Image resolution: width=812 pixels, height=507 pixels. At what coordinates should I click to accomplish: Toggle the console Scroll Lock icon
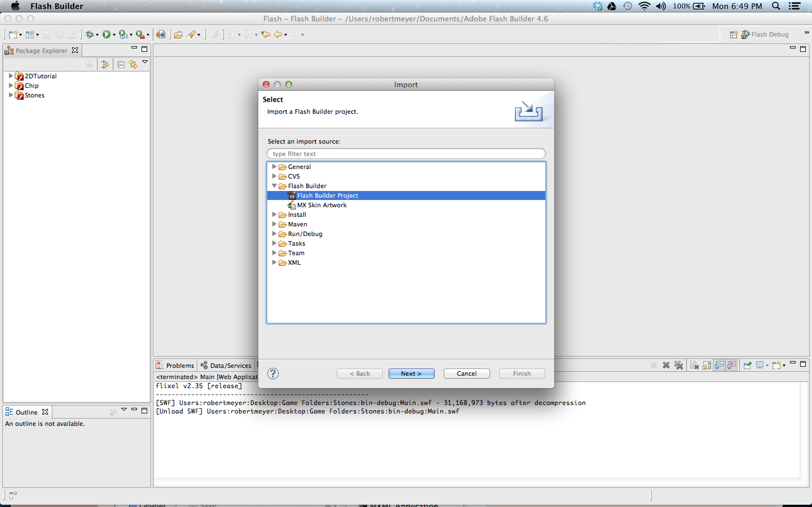(707, 365)
